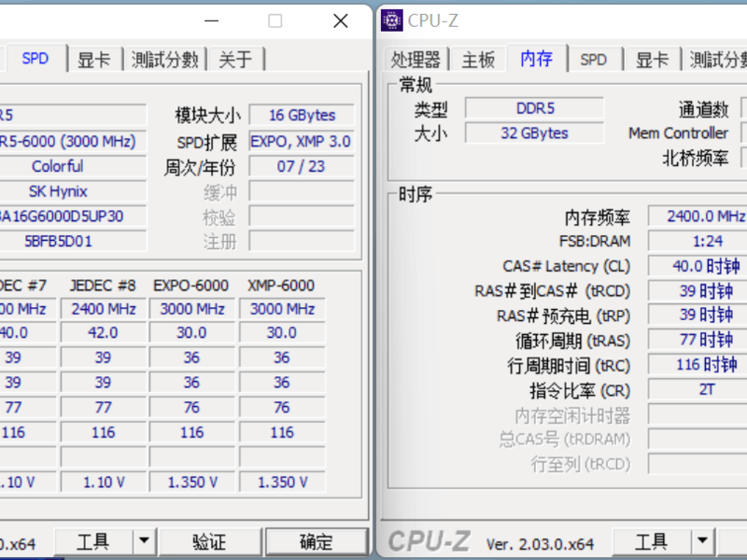Click the 39 时钟 tRCD value
The height and width of the screenshot is (560, 747).
[698, 291]
